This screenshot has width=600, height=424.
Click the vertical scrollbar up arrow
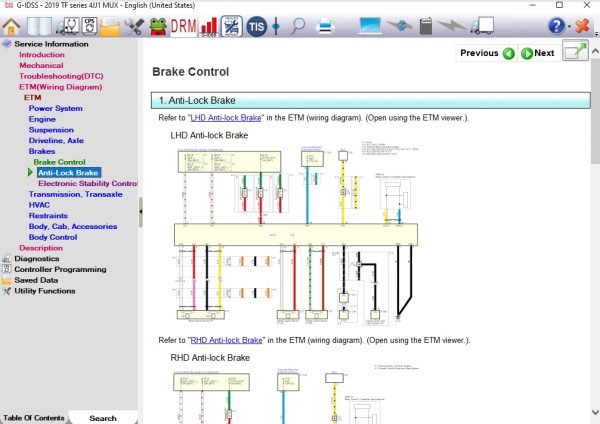click(595, 51)
